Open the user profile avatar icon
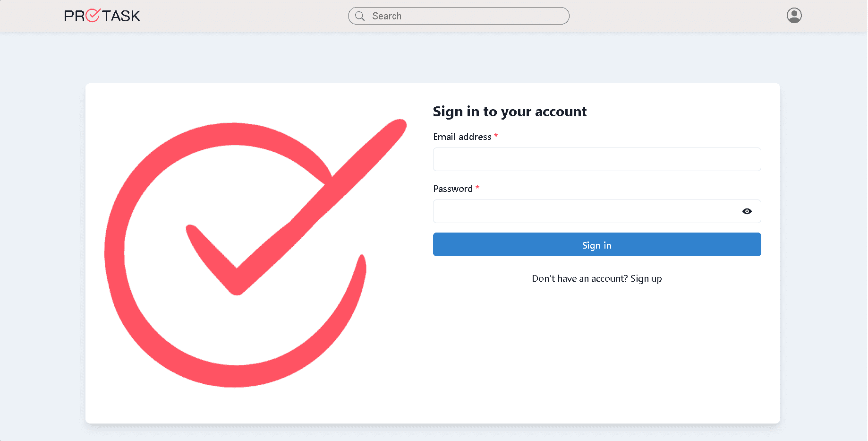The height and width of the screenshot is (441, 868). click(x=794, y=16)
